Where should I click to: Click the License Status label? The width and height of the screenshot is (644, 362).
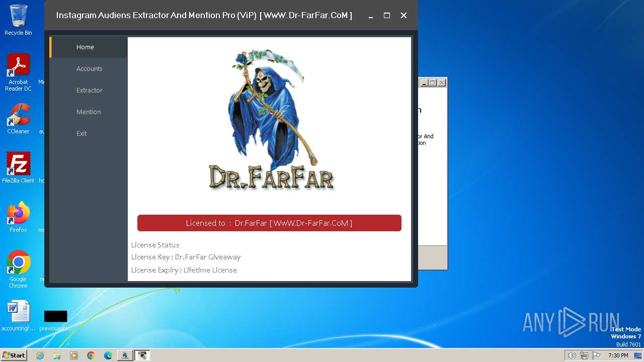point(155,245)
